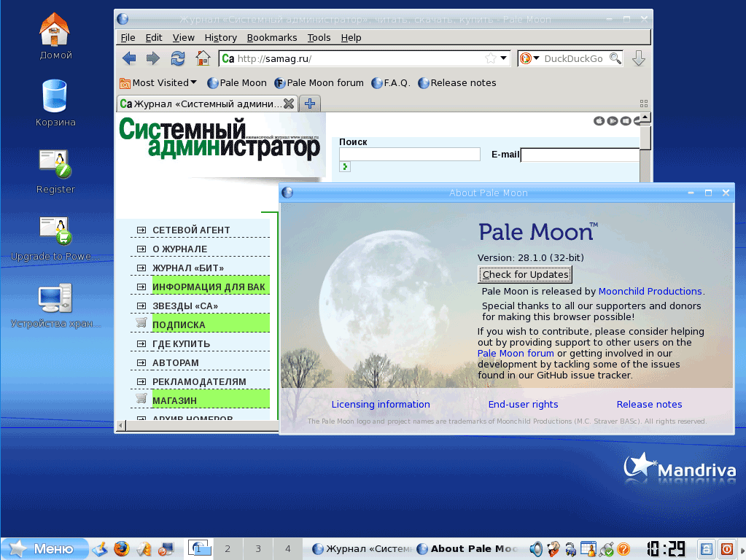Open the Register desktop icon
The width and height of the screenshot is (746, 560).
click(x=55, y=171)
